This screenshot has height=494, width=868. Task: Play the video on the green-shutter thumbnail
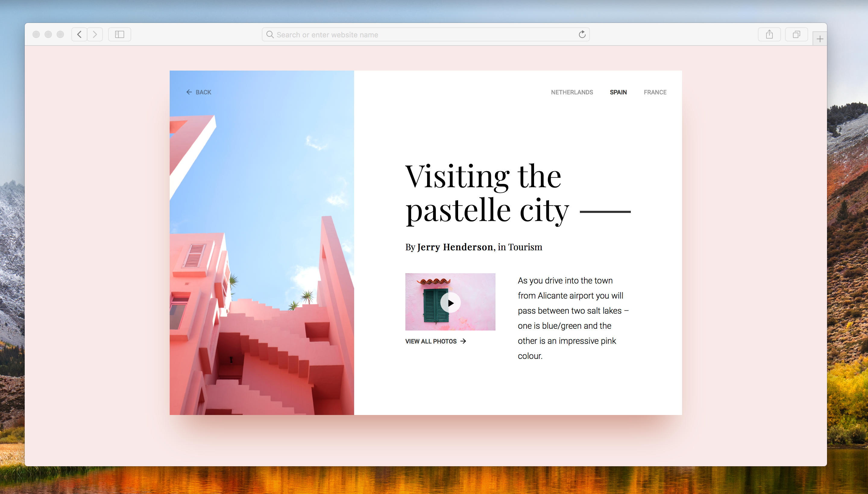point(450,303)
